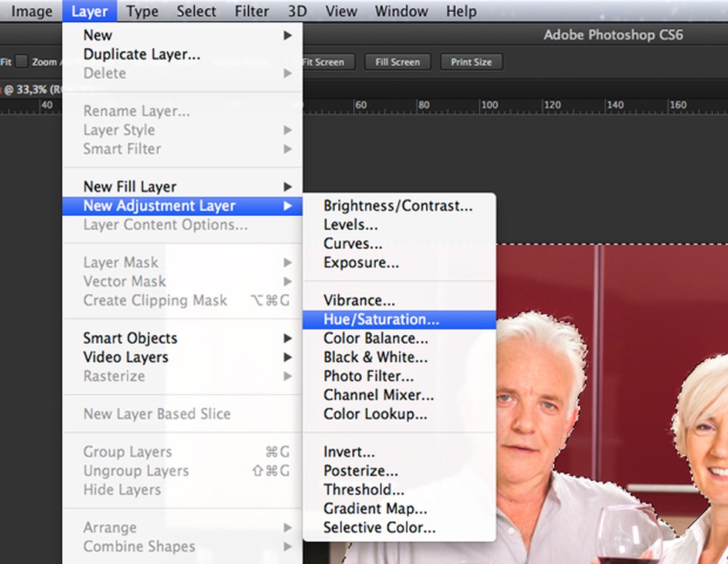Screen dimensions: 728x564
Task: Choose Duplicate Layer...
Action: point(183,54)
